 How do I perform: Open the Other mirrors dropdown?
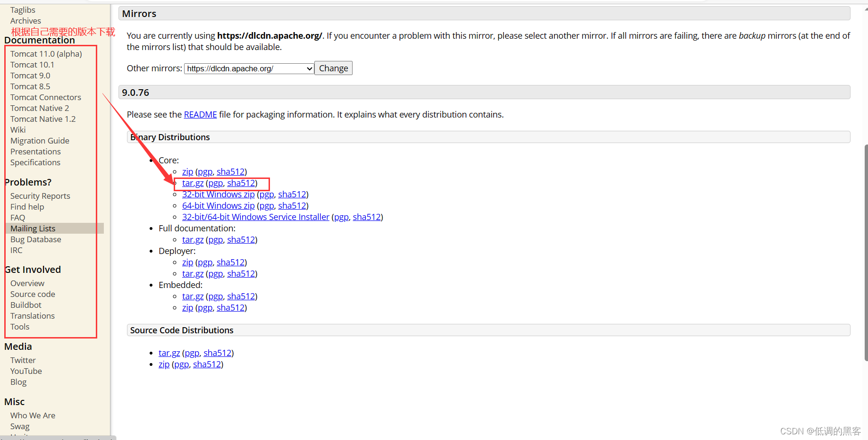click(249, 68)
